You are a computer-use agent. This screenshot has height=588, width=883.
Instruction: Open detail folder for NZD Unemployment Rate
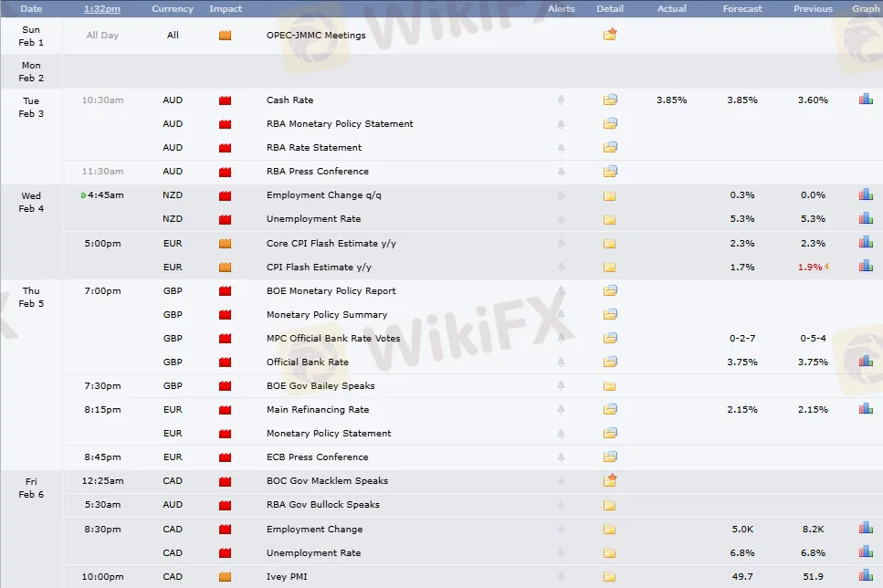tap(609, 219)
